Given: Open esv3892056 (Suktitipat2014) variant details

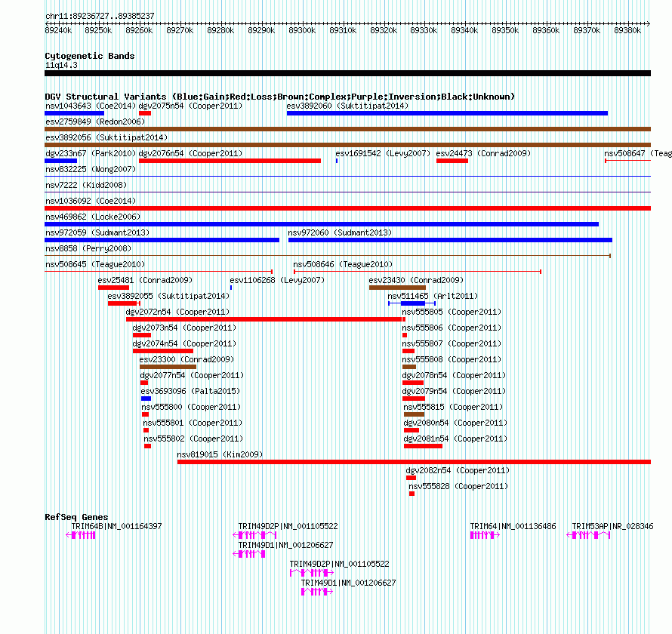Looking at the screenshot, I should 347,145.
